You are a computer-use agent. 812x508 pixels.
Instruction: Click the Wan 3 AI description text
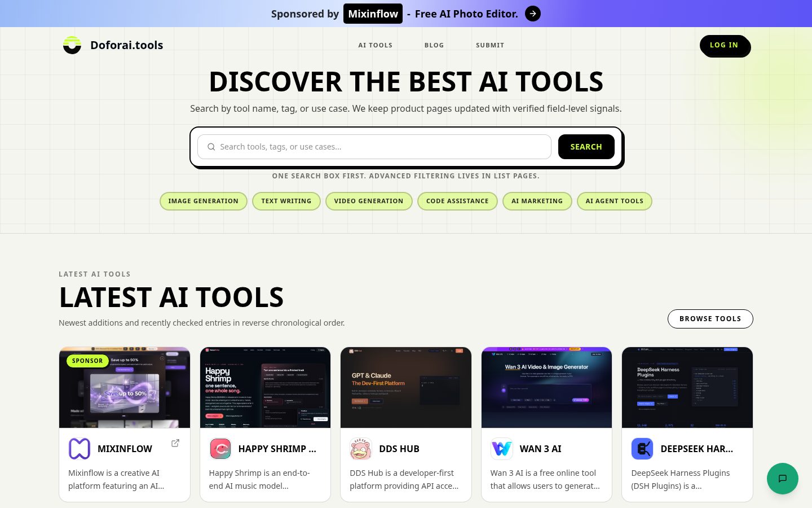[545, 479]
